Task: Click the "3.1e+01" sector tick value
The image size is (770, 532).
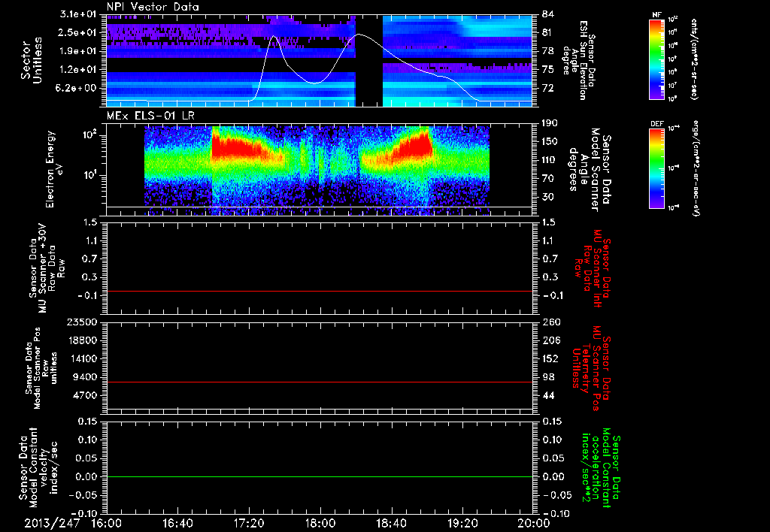Action: pos(77,14)
